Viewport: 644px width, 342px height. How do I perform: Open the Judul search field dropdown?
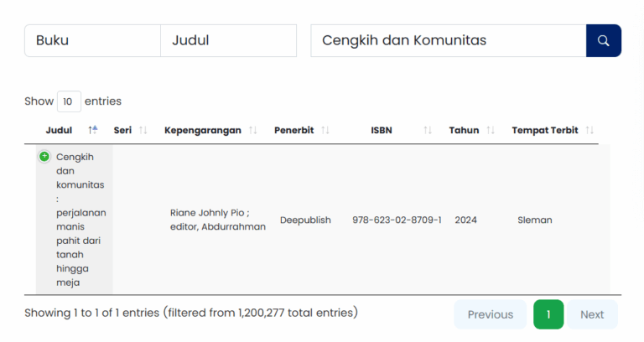228,40
